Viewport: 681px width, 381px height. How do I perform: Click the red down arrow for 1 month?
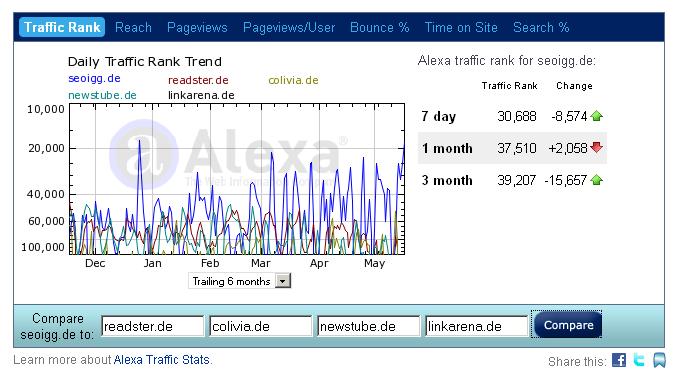coord(597,148)
